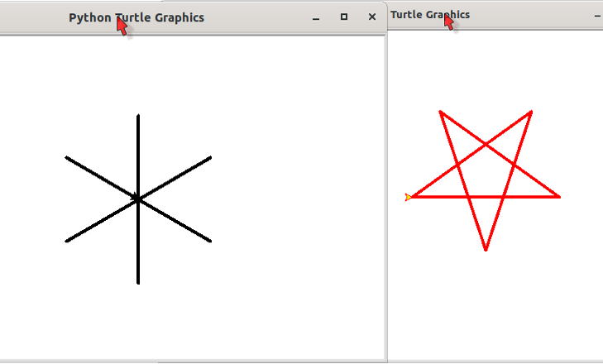
Task: Click the lower-right tip of black asterisk
Action: [x=210, y=241]
